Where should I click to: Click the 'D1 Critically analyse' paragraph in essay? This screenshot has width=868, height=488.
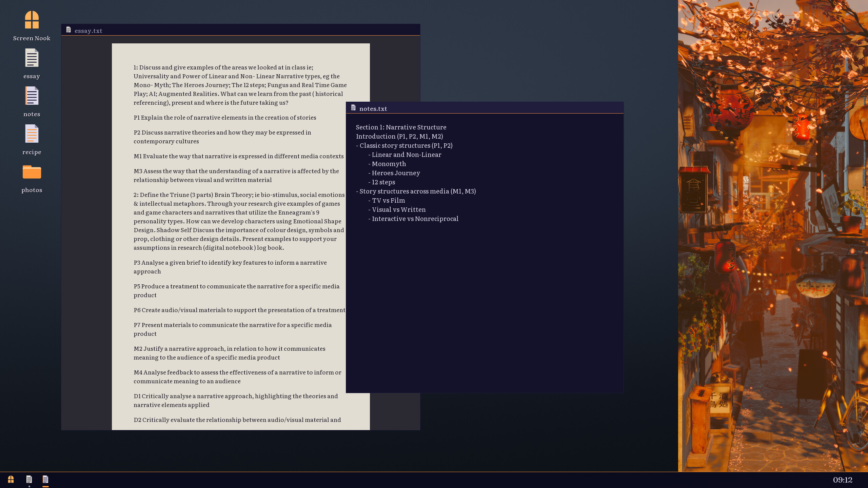click(x=236, y=401)
